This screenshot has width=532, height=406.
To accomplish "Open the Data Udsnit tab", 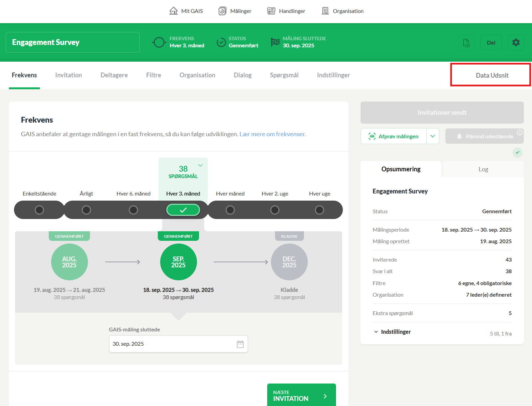I will [492, 75].
